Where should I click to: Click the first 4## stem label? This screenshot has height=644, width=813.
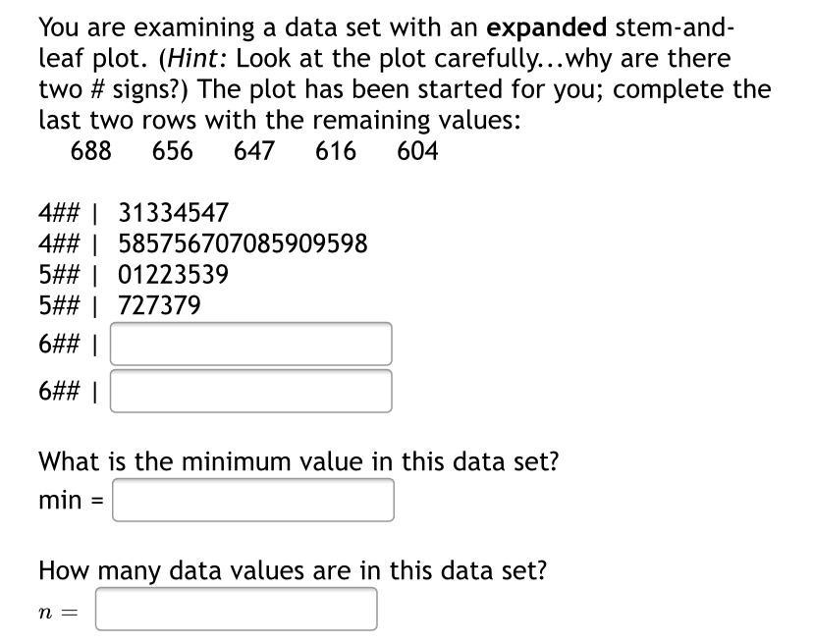pos(59,213)
